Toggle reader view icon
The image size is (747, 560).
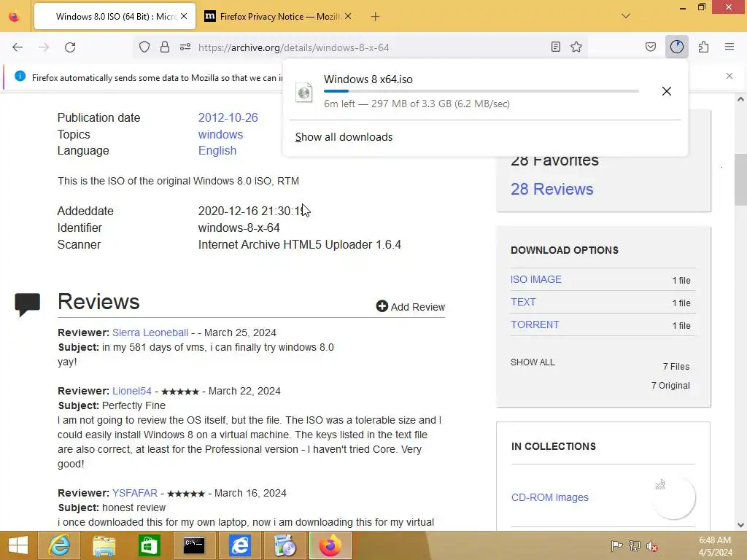(x=555, y=47)
